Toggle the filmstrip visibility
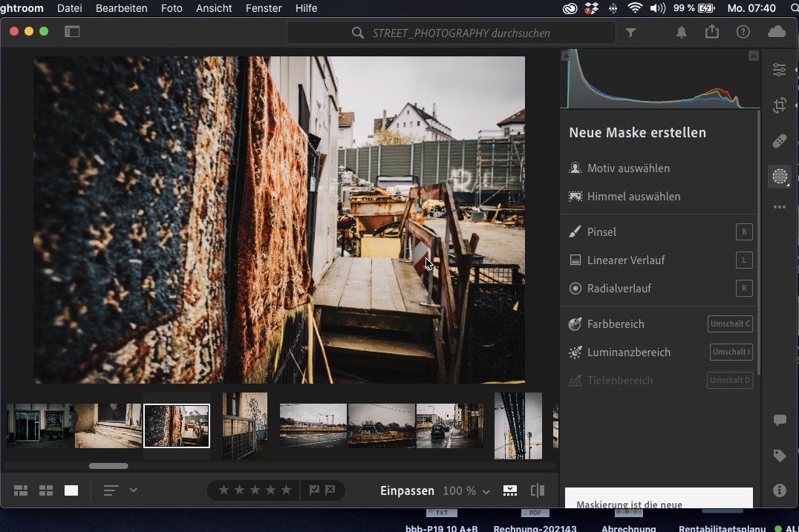This screenshot has height=532, width=799. [x=510, y=490]
